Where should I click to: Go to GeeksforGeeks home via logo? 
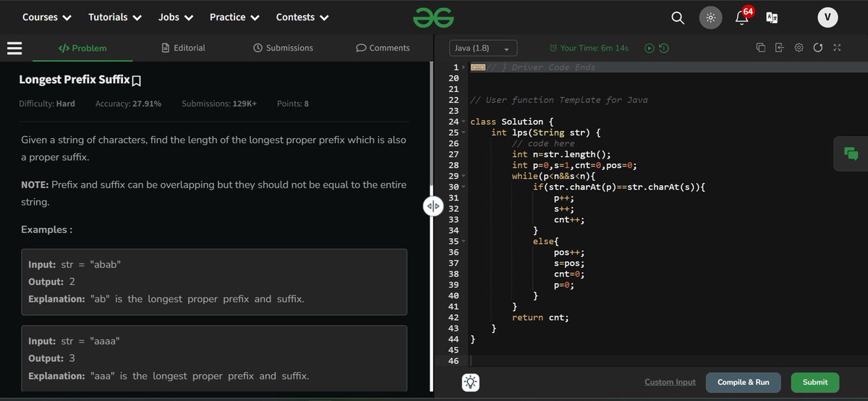(433, 17)
